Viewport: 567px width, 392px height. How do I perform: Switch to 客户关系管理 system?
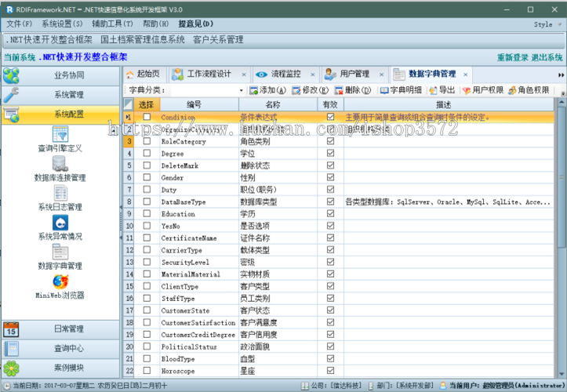click(x=218, y=40)
